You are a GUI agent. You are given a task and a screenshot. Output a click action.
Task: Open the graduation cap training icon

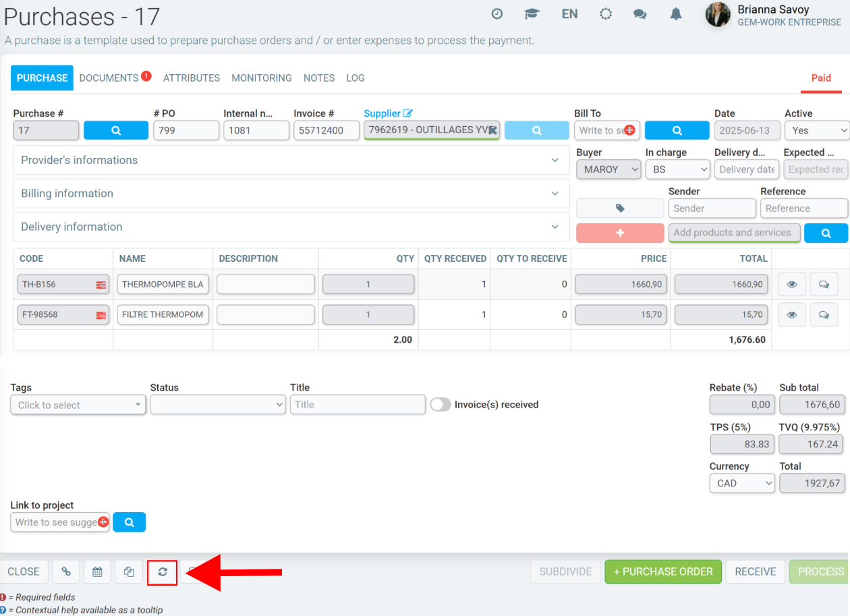pyautogui.click(x=532, y=13)
